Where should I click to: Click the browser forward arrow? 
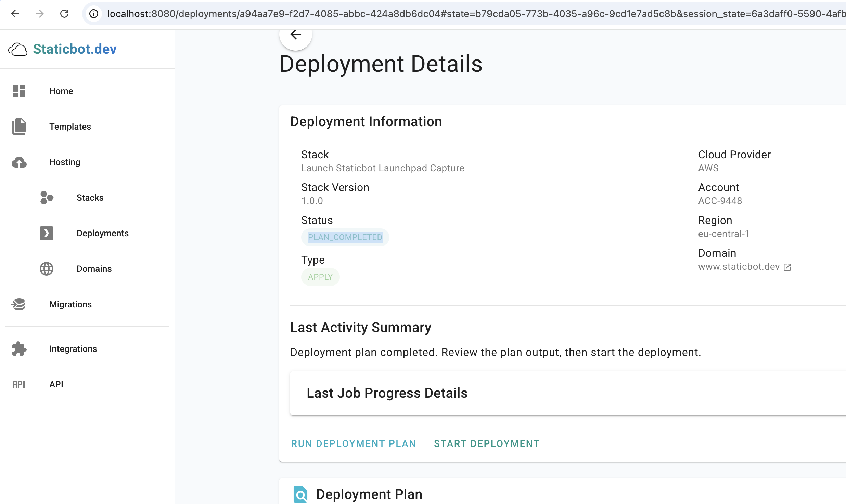click(40, 14)
